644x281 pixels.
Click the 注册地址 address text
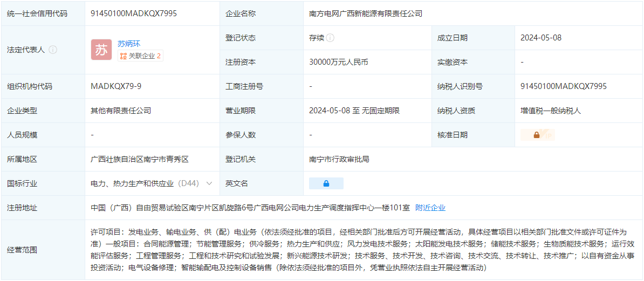(250, 208)
